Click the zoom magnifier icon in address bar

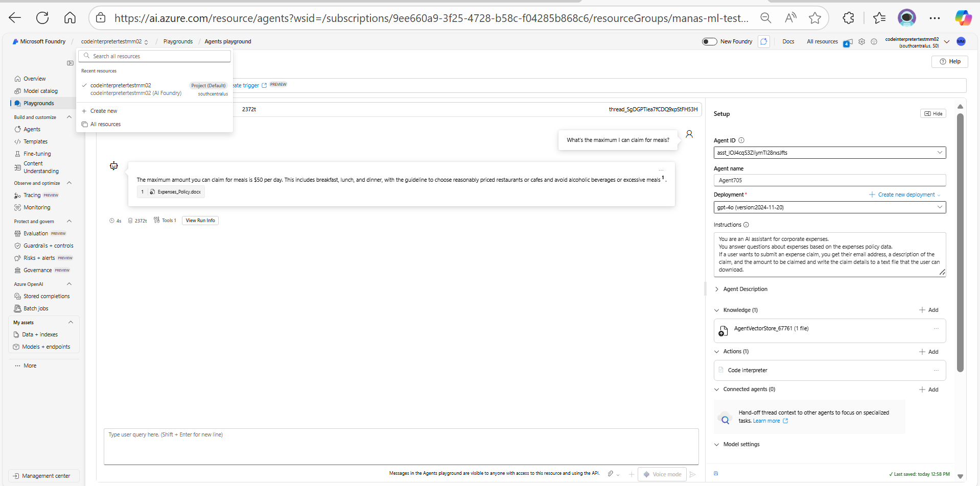pyautogui.click(x=766, y=18)
